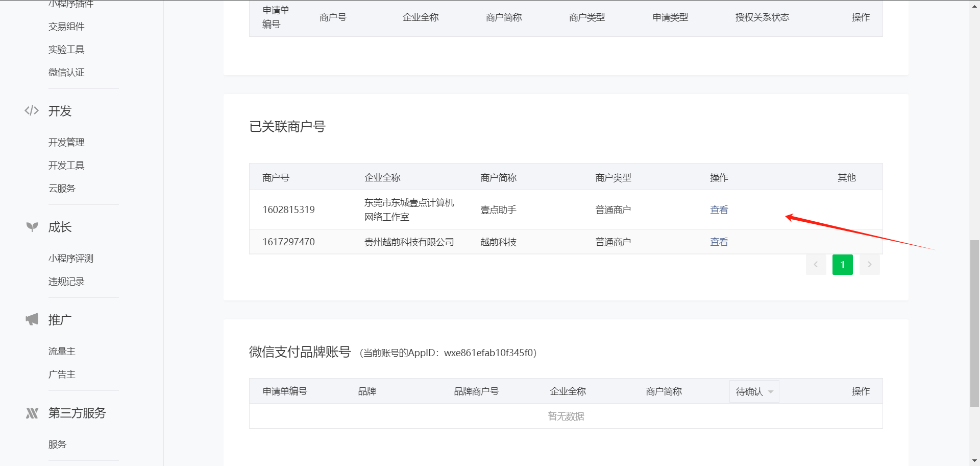Select 广告主 sidebar item
The image size is (980, 466).
coord(62,375)
